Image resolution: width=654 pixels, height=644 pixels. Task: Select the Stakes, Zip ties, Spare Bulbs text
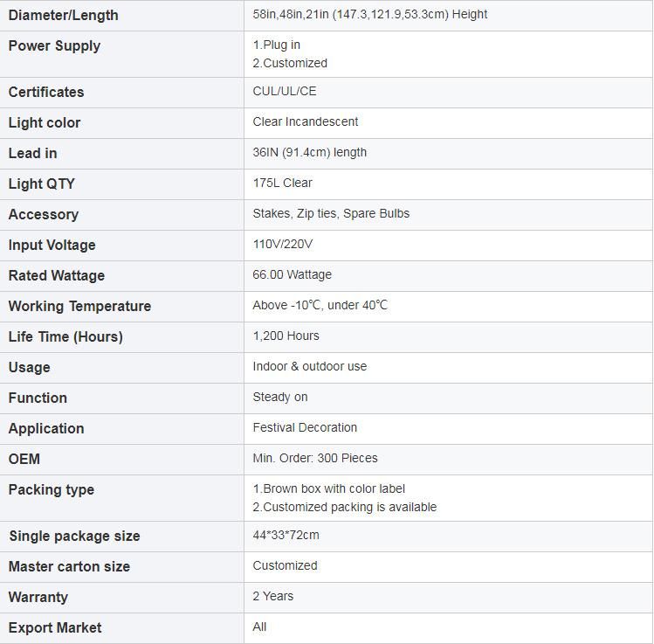(331, 214)
